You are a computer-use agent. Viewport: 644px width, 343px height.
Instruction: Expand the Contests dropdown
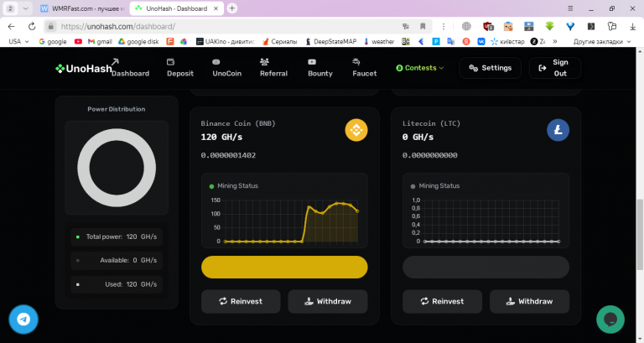[420, 68]
